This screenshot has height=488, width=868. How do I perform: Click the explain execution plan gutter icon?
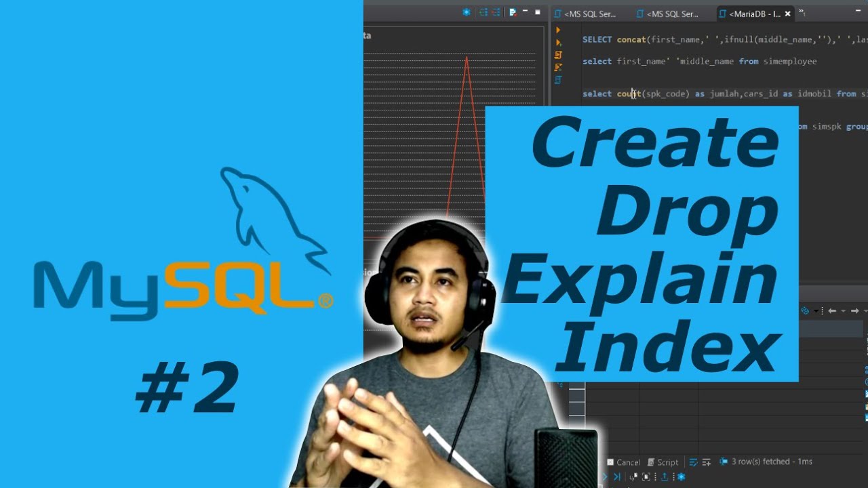point(558,67)
